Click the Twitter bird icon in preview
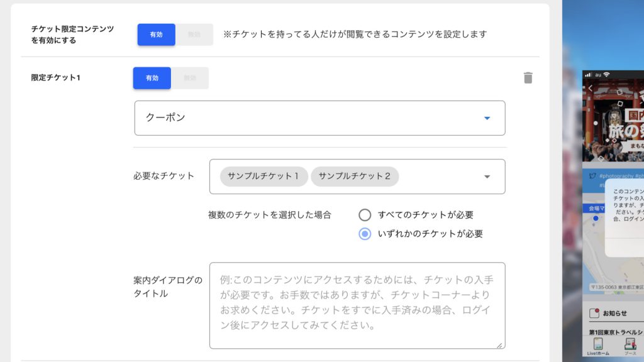 (x=592, y=176)
